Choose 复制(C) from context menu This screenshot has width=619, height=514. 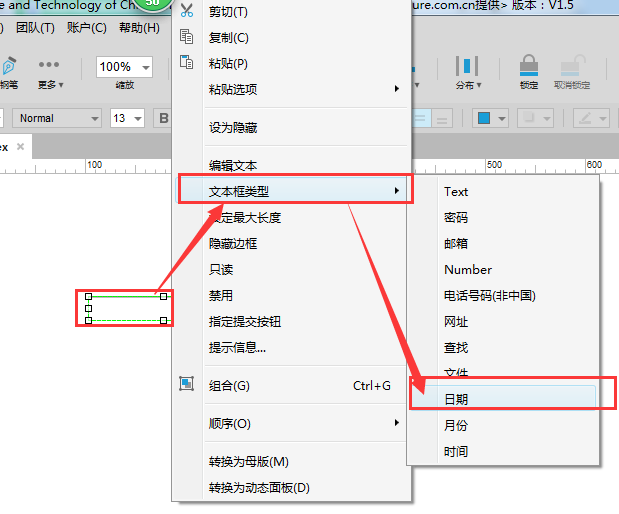[x=229, y=38]
